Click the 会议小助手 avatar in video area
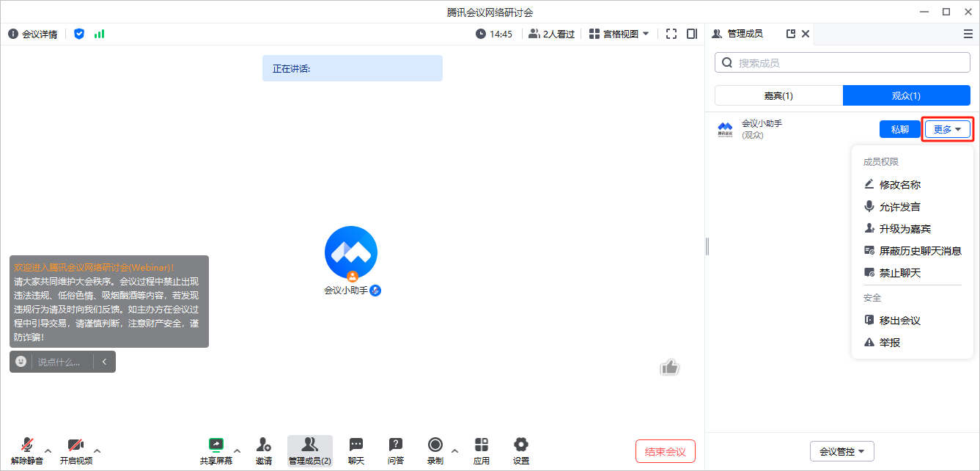The width and height of the screenshot is (980, 471). click(351, 252)
